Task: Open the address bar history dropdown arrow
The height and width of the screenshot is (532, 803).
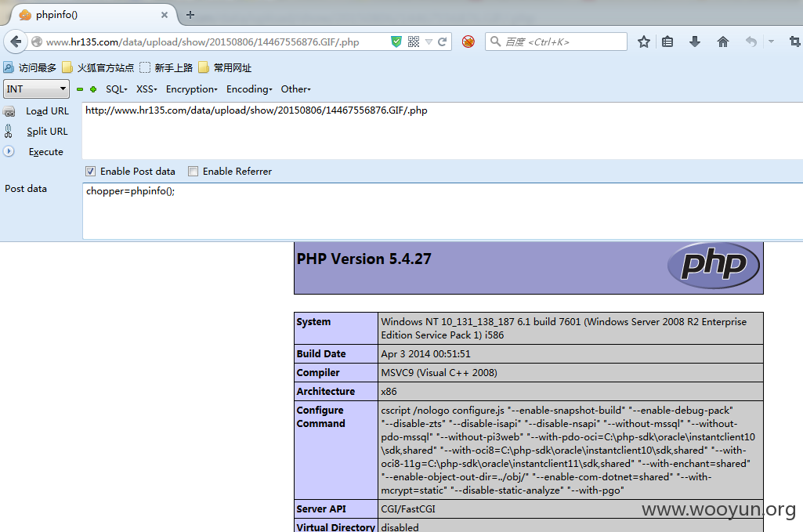Action: 429,42
